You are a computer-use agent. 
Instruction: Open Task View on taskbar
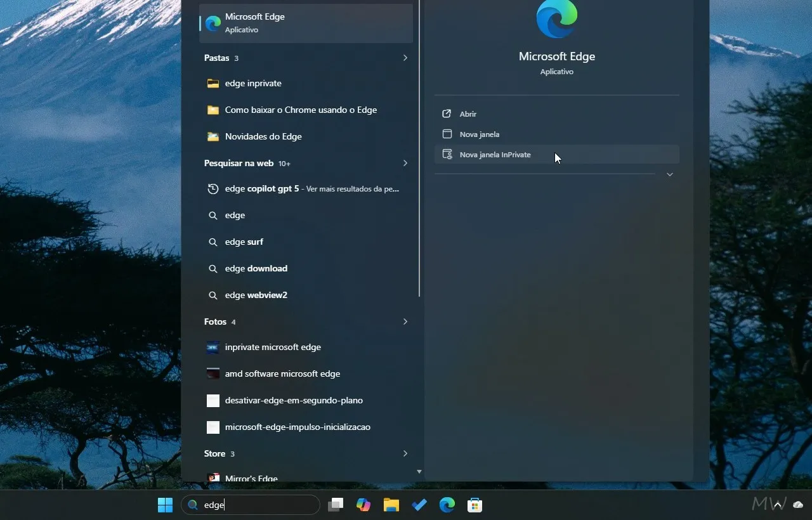pos(336,505)
